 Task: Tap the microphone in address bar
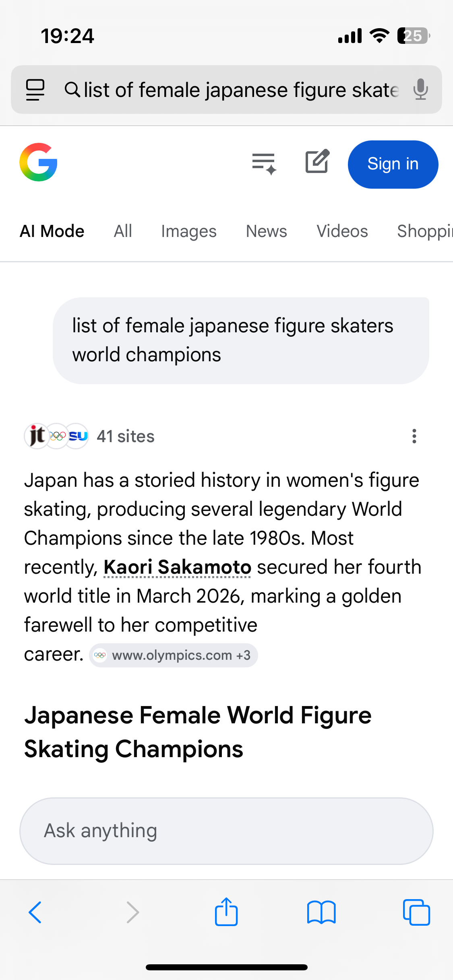coord(420,89)
